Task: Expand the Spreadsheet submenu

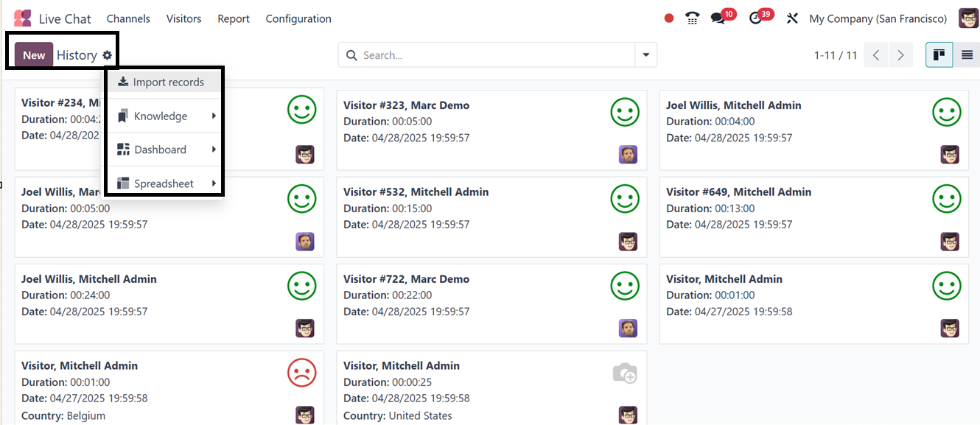Action: point(164,183)
